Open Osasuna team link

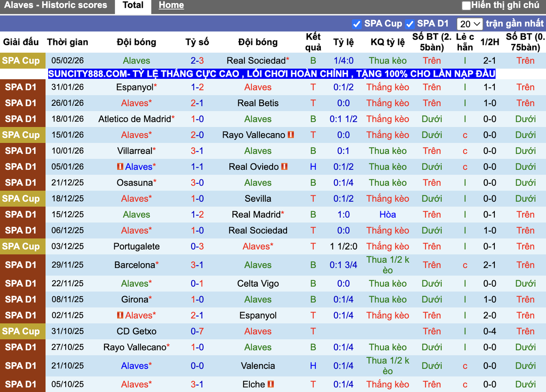tap(135, 183)
